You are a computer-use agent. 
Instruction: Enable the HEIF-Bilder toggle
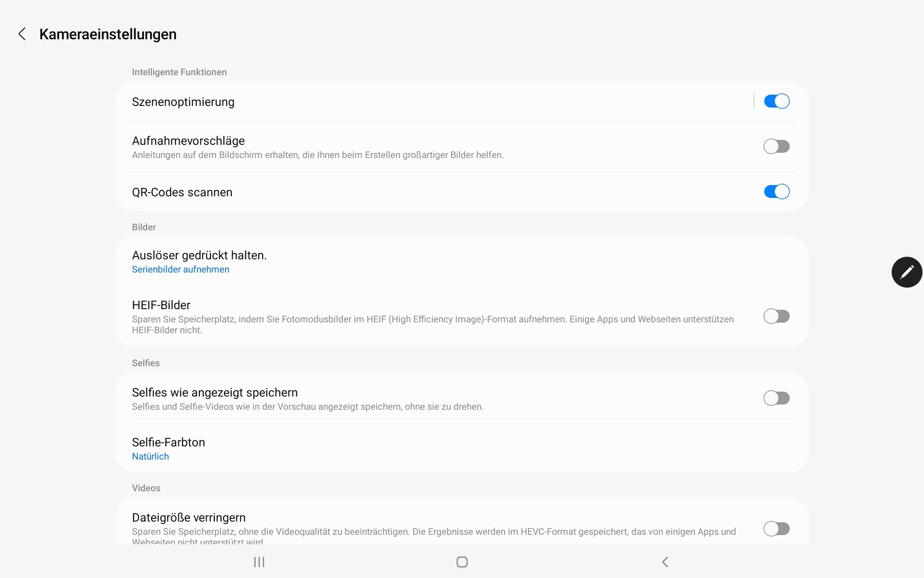(x=776, y=316)
